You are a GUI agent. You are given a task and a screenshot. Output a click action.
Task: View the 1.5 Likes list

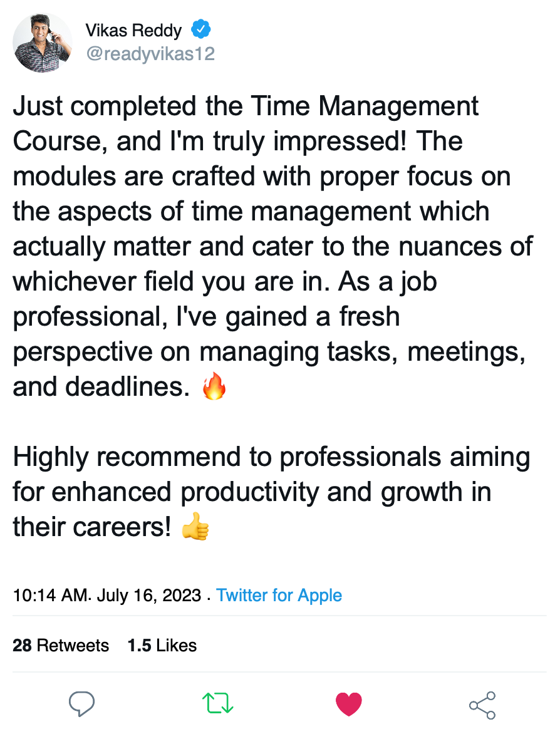162,646
